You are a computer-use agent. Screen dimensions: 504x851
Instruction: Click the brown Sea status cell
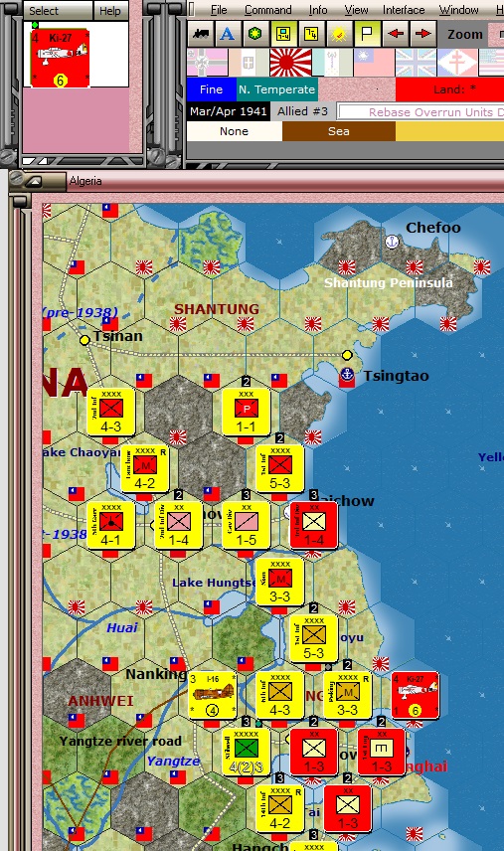pos(339,131)
